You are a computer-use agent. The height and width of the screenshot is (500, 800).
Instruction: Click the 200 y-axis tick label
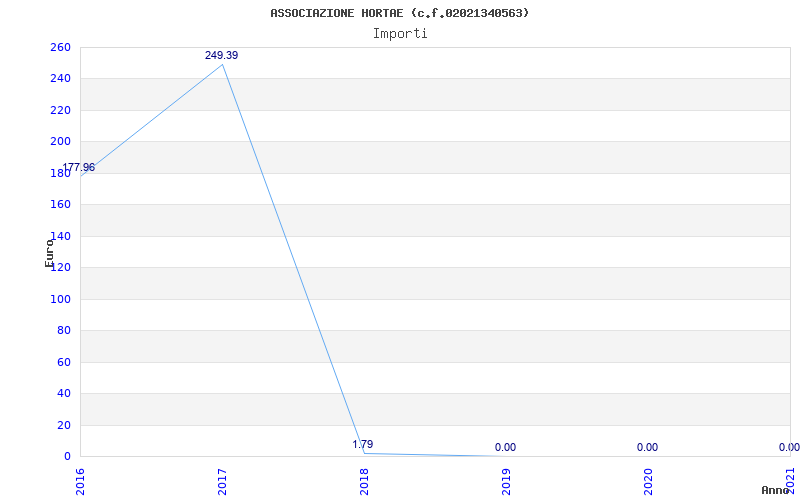click(60, 141)
